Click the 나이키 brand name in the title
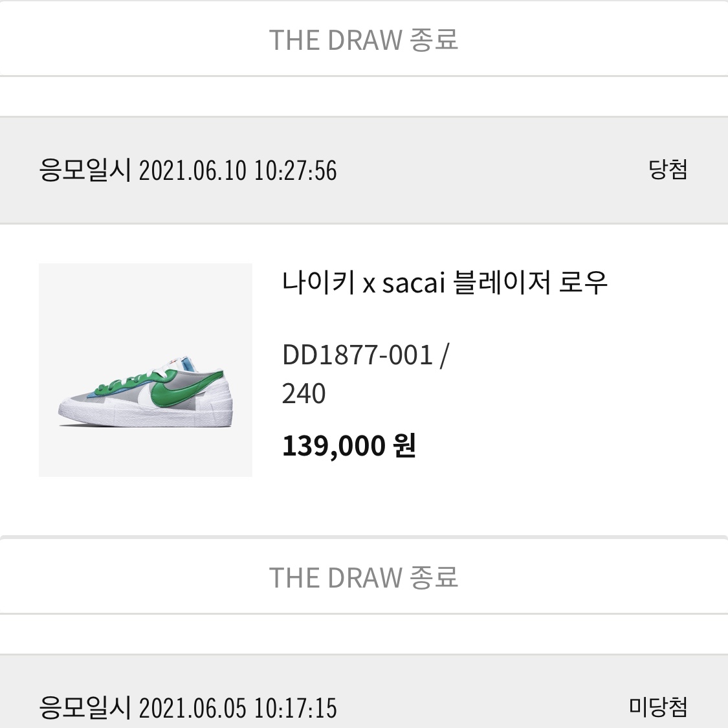Image resolution: width=728 pixels, height=728 pixels. (x=318, y=282)
